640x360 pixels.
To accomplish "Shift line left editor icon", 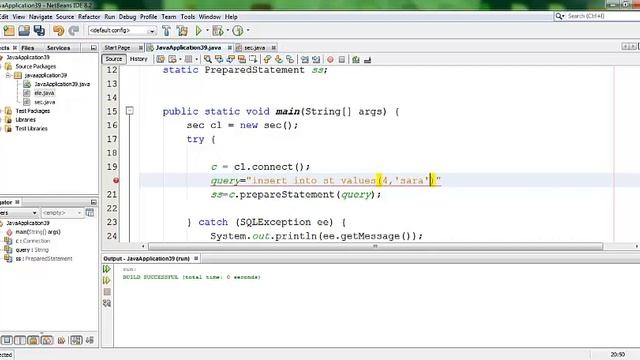I will (304, 60).
